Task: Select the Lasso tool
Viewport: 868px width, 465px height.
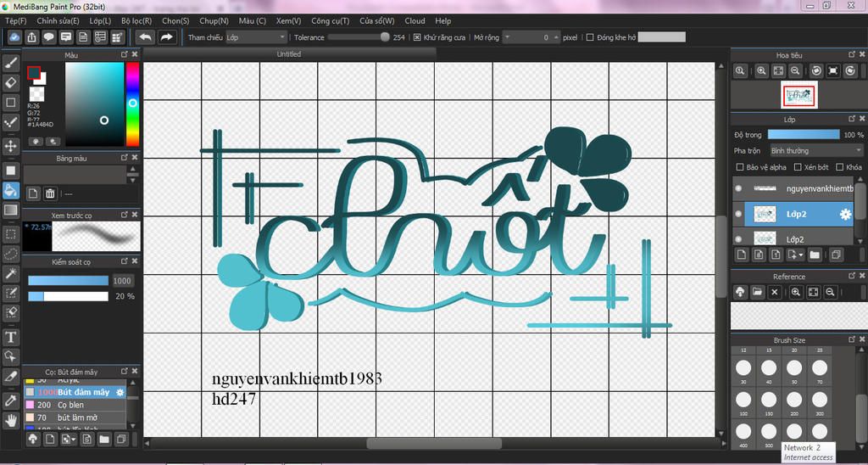Action: coord(10,253)
